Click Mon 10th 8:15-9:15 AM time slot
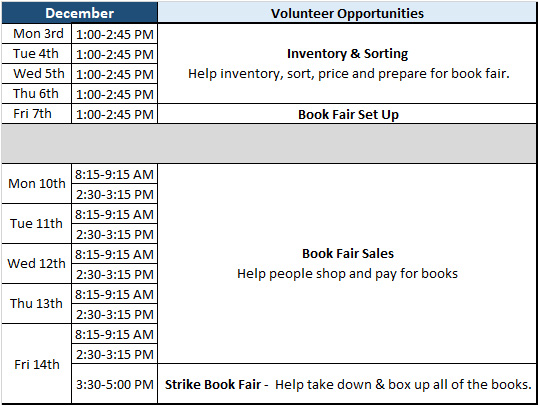Viewport: 540px width, 406px height. 115,174
